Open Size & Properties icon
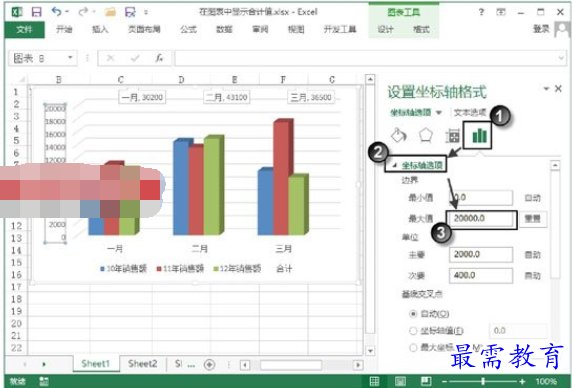The width and height of the screenshot is (572, 388). tap(452, 136)
